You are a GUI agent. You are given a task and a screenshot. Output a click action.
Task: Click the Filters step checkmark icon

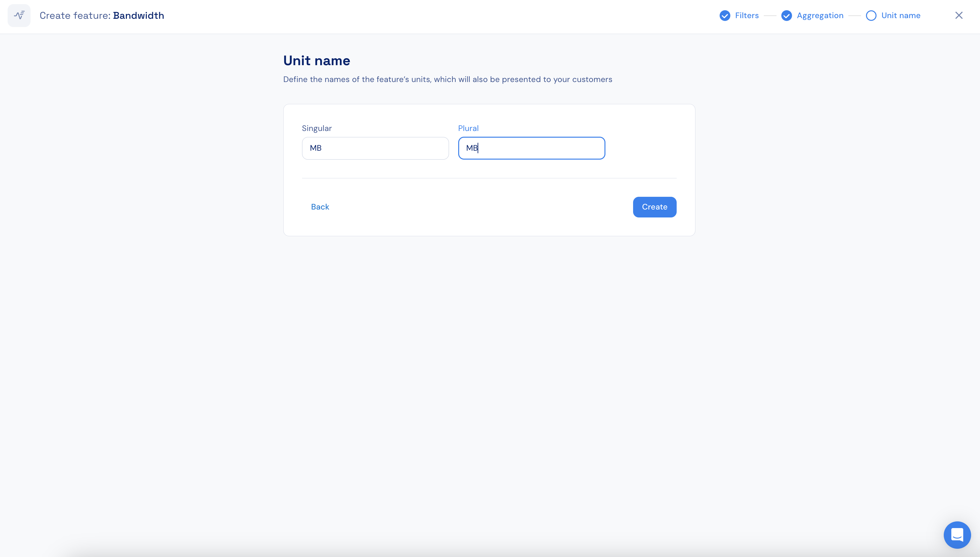(724, 16)
